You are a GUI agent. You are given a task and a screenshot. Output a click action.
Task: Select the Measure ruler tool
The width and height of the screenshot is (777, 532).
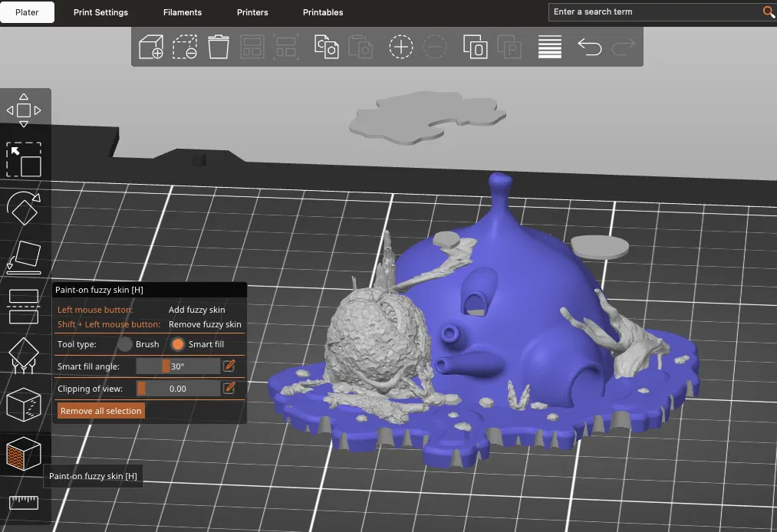point(24,502)
